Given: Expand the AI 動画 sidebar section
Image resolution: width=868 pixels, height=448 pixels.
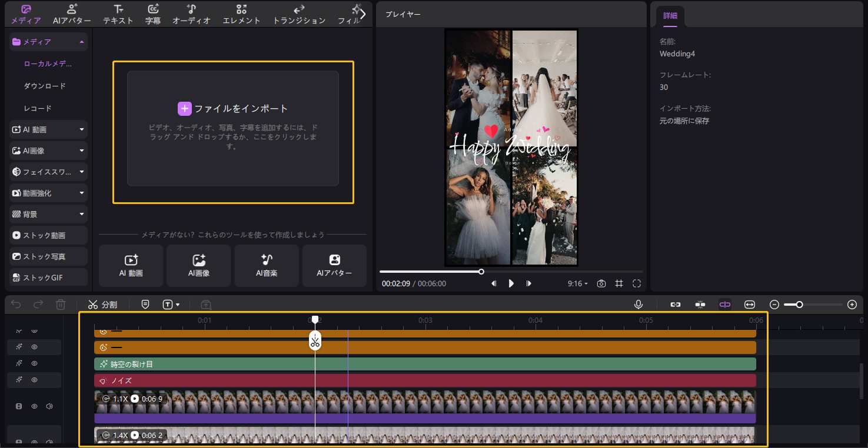Looking at the screenshot, I should 81,129.
